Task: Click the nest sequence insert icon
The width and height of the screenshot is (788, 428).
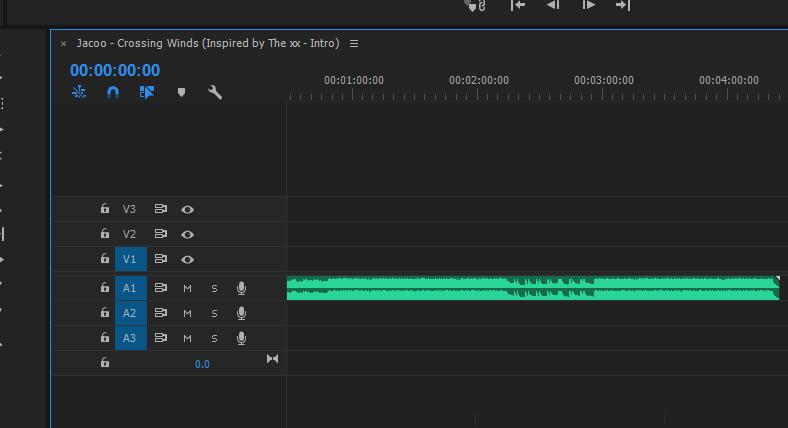Action: click(79, 92)
